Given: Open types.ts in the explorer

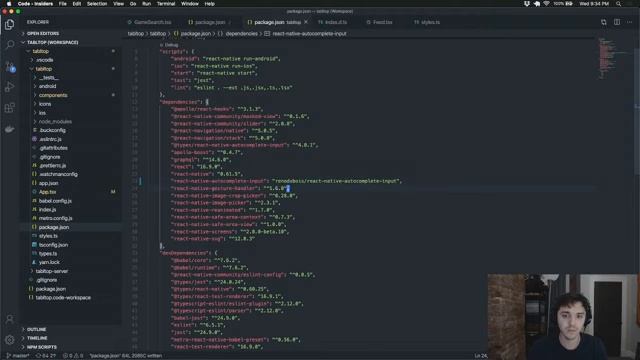Looking at the screenshot, I should pyautogui.click(x=48, y=254).
